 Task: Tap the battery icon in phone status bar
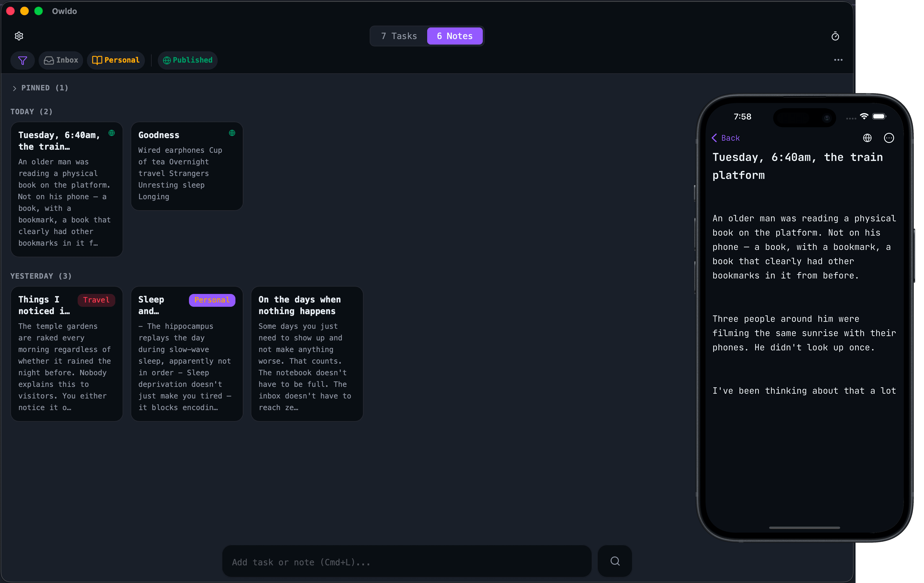point(879,116)
